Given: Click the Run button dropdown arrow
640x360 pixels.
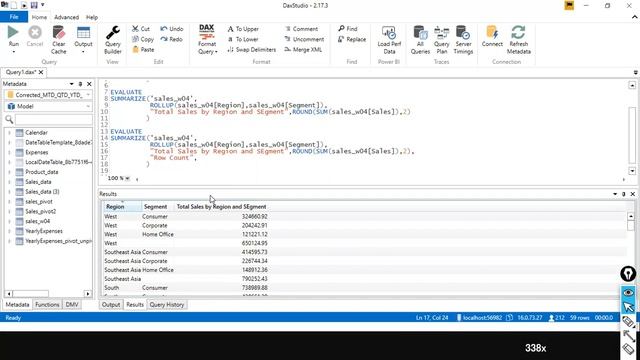Looking at the screenshot, I should click(13, 52).
